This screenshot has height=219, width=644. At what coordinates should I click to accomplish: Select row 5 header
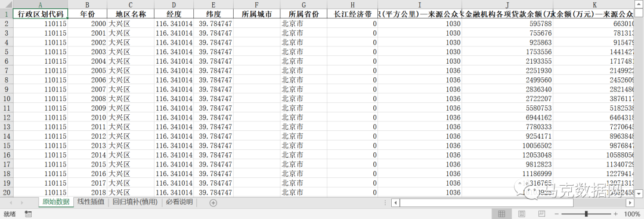pos(6,52)
